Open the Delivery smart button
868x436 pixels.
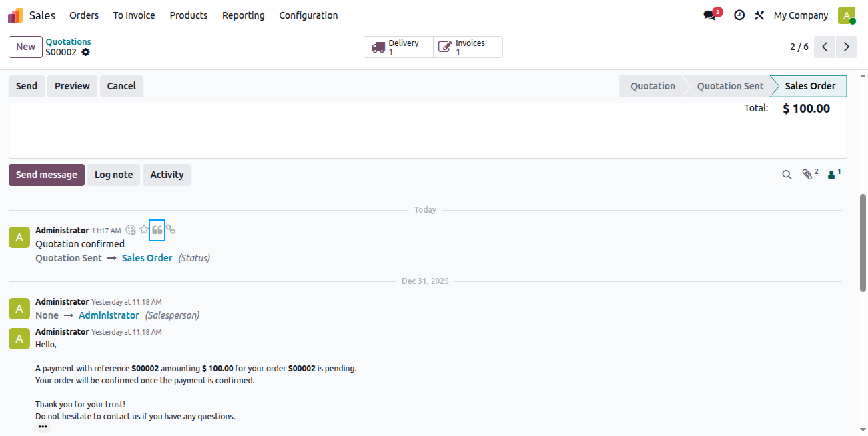pyautogui.click(x=398, y=47)
